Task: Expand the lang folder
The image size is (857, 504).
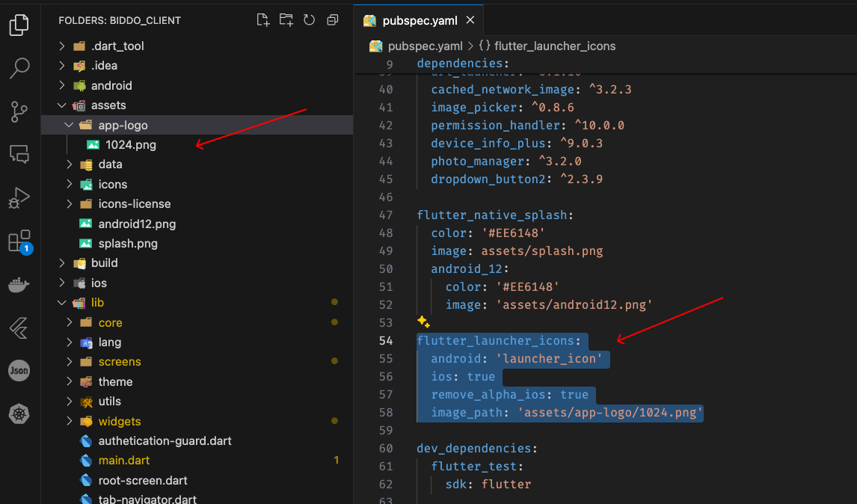Action: coord(69,342)
